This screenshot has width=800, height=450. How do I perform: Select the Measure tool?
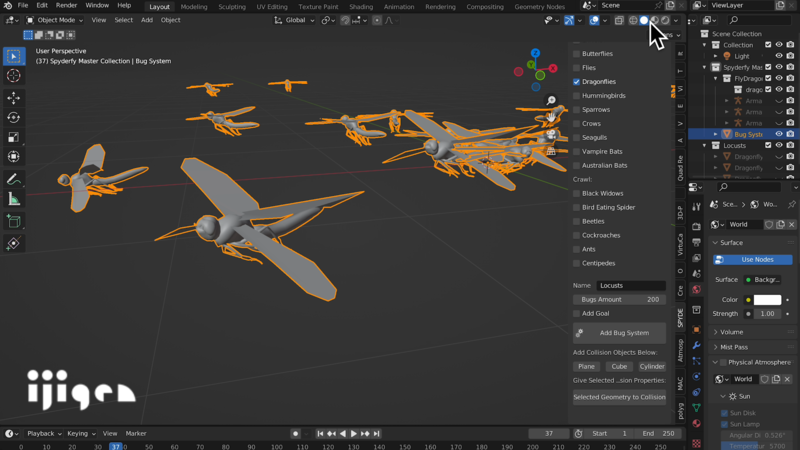pyautogui.click(x=14, y=199)
